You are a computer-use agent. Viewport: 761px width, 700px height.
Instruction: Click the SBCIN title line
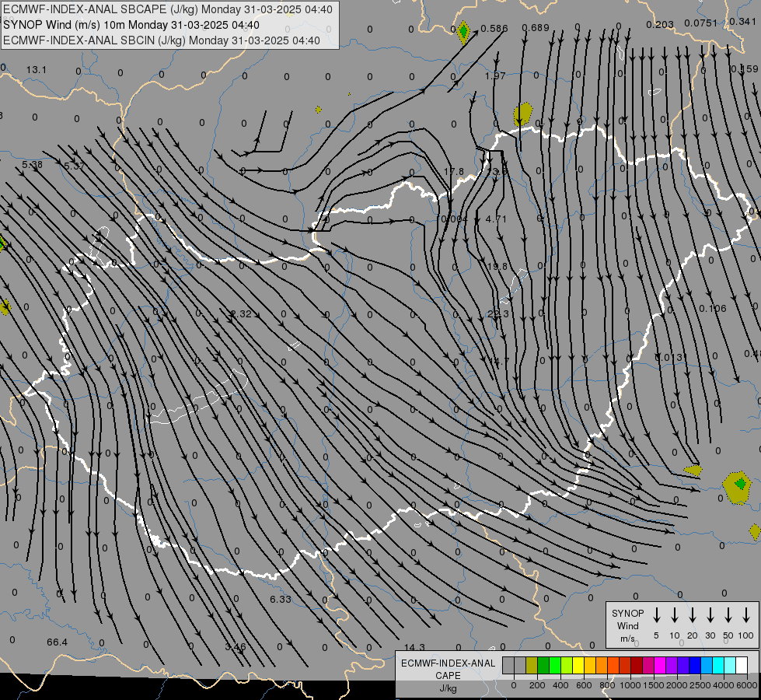click(162, 40)
